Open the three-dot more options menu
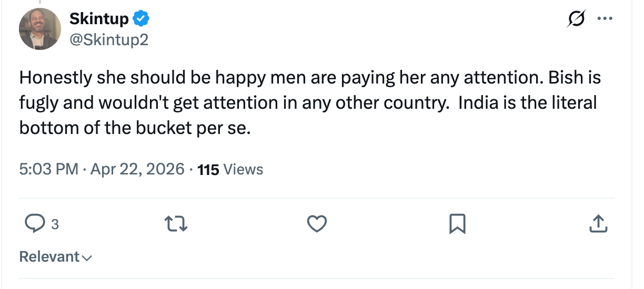The height and width of the screenshot is (289, 644). [605, 19]
